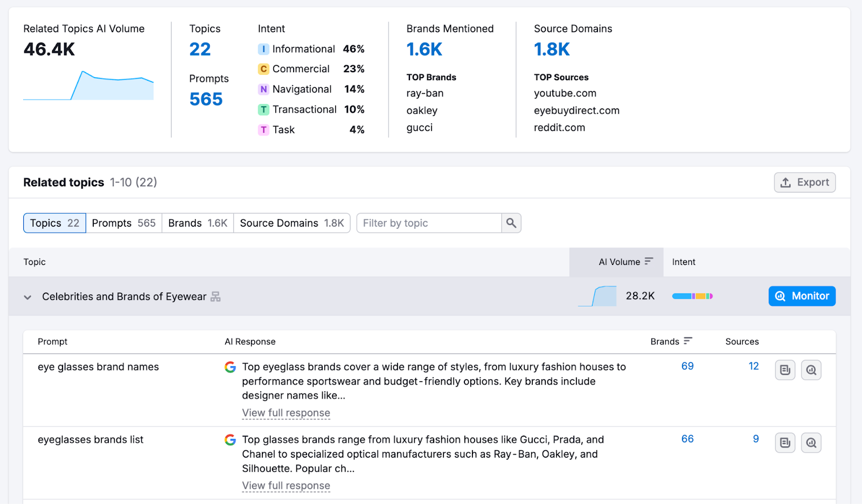Click the "69" brands count link
This screenshot has height=504, width=862.
click(x=687, y=366)
